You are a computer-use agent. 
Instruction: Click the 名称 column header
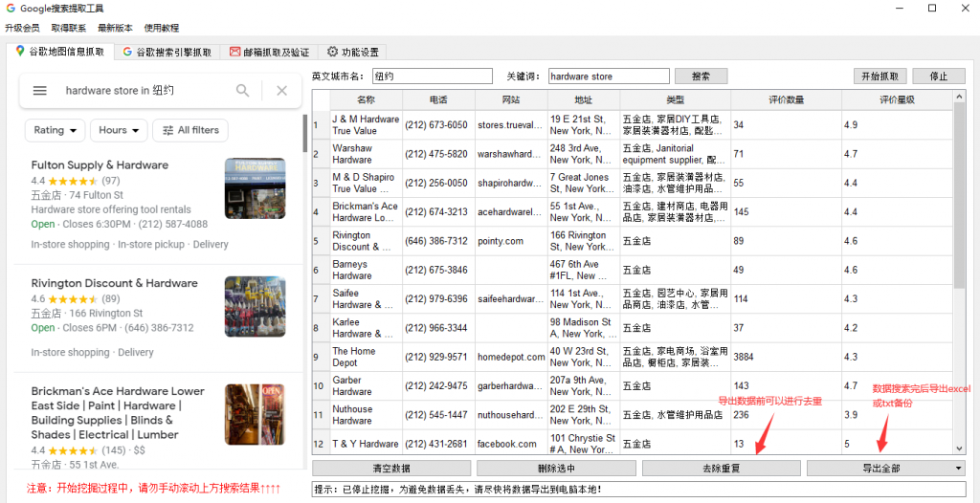pos(367,100)
